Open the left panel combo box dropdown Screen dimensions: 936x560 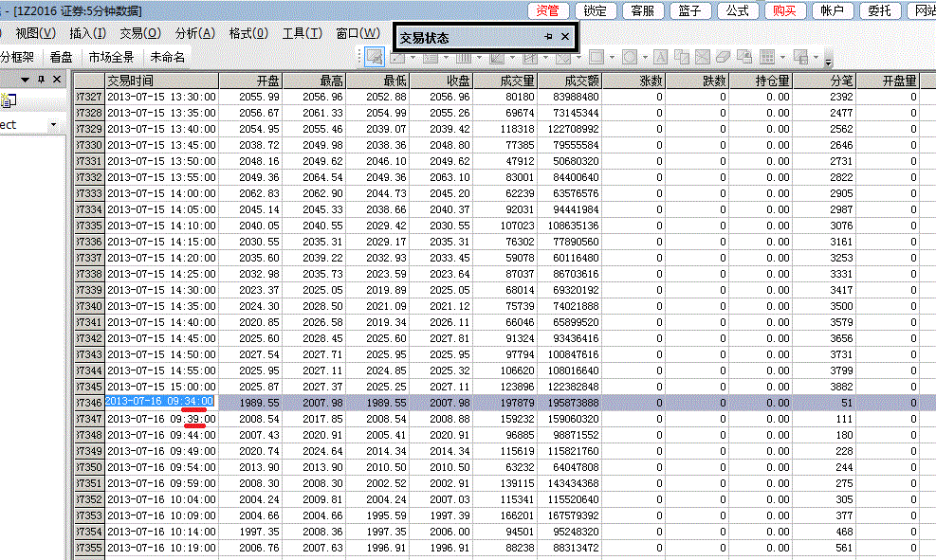tap(52, 125)
